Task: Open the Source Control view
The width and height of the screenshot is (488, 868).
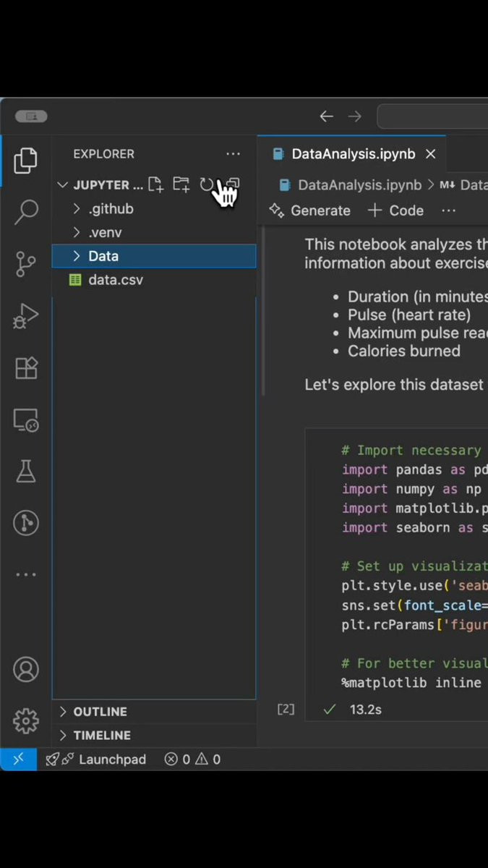Action: [26, 264]
